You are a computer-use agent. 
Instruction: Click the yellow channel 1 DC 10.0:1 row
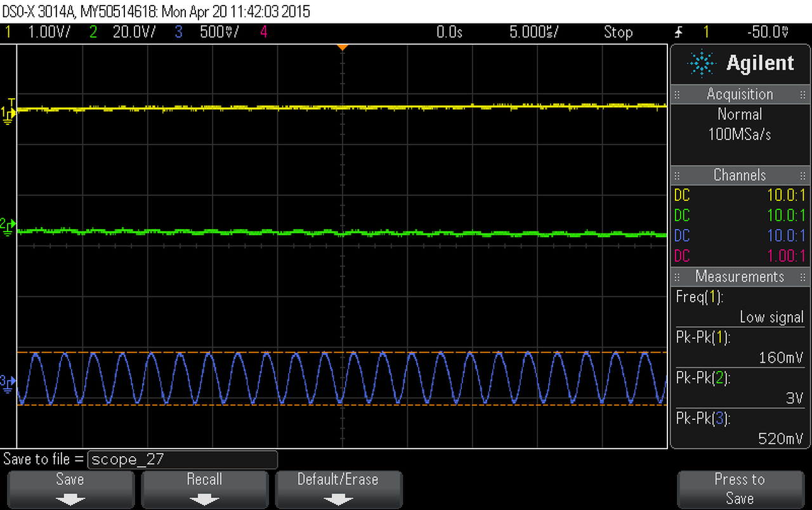740,195
